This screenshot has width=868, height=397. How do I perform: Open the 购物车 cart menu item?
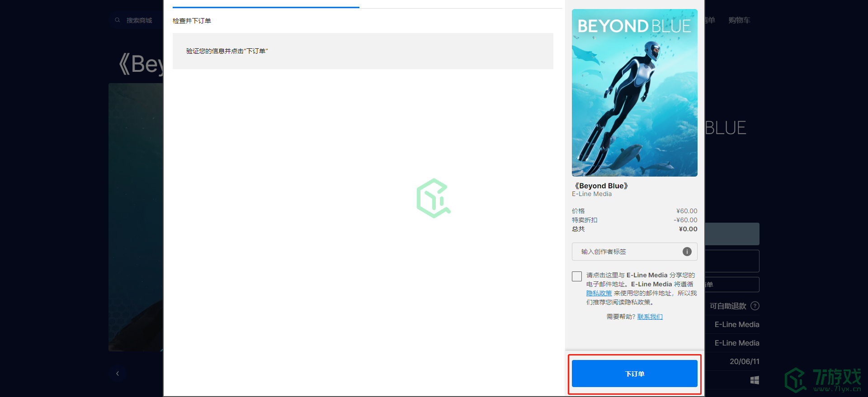(739, 20)
